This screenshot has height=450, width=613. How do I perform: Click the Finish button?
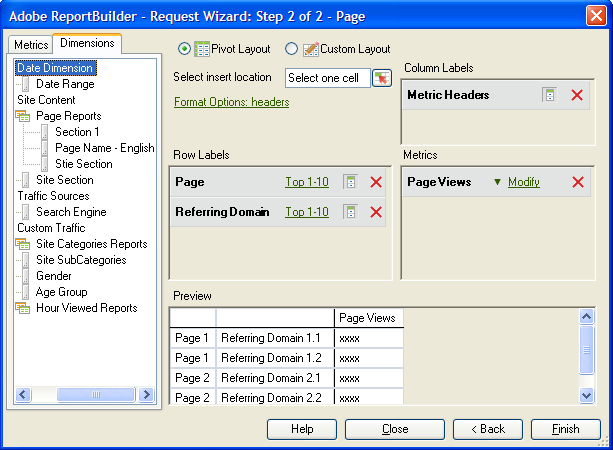point(566,429)
